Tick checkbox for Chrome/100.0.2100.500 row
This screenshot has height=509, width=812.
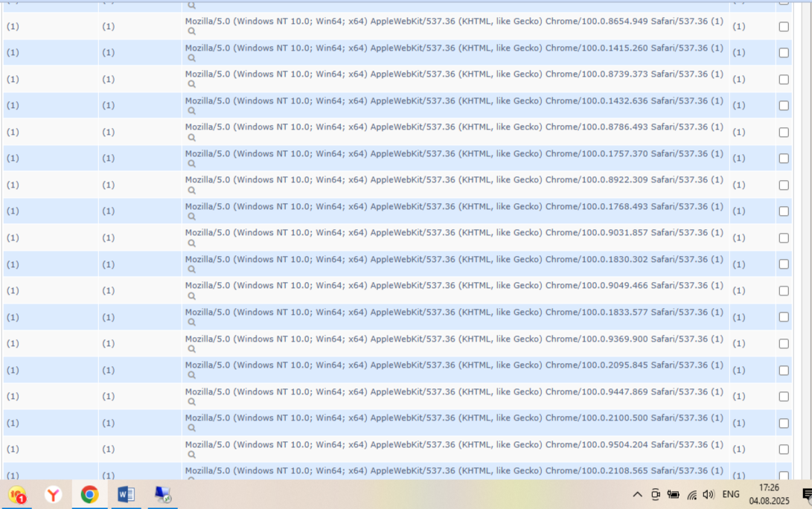(x=784, y=423)
